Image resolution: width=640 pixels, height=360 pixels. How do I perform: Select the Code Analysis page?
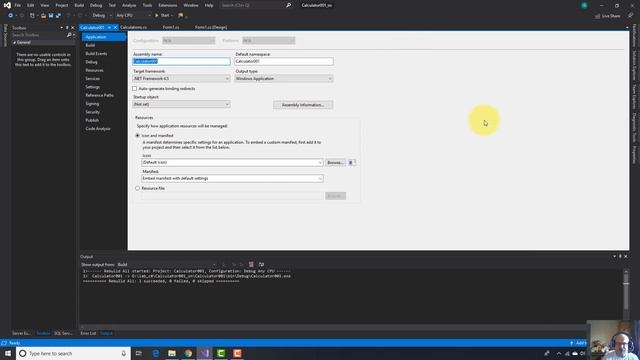(98, 129)
